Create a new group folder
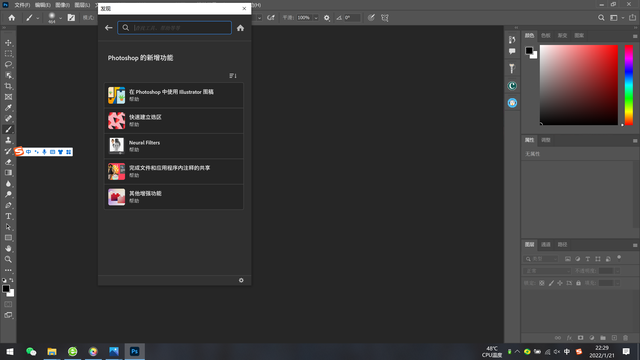The width and height of the screenshot is (640, 360). (x=603, y=338)
